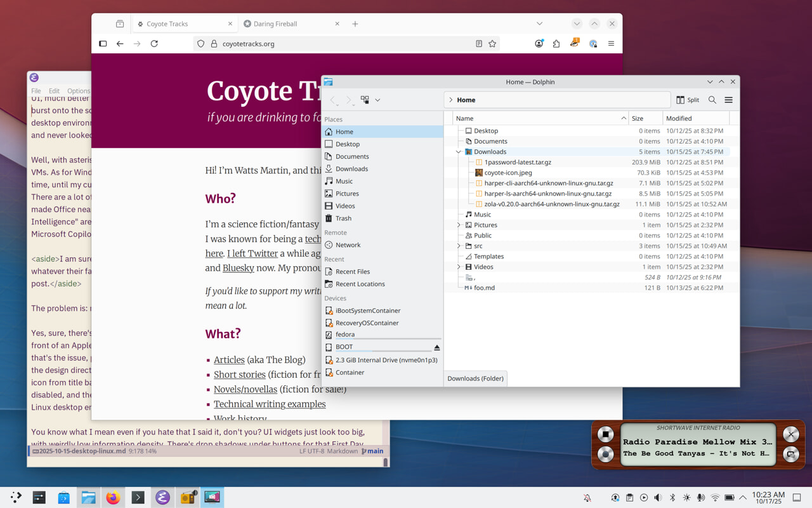Expand the Pictures folder

459,225
